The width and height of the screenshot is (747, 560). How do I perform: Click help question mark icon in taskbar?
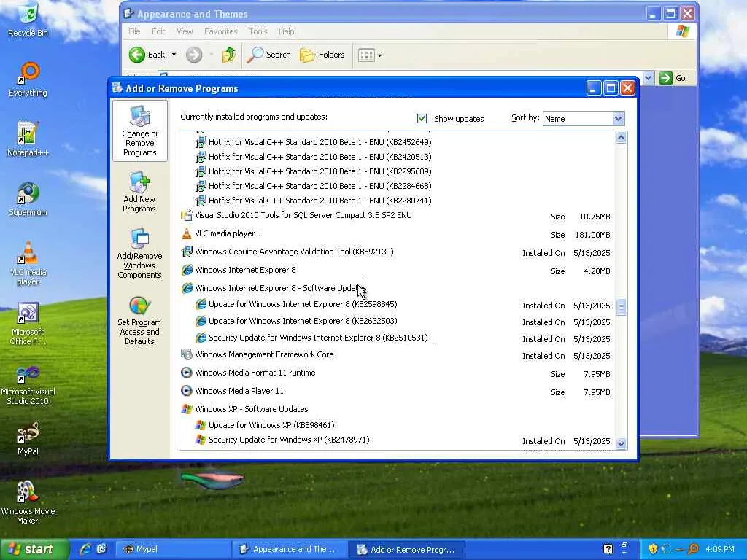(x=608, y=549)
